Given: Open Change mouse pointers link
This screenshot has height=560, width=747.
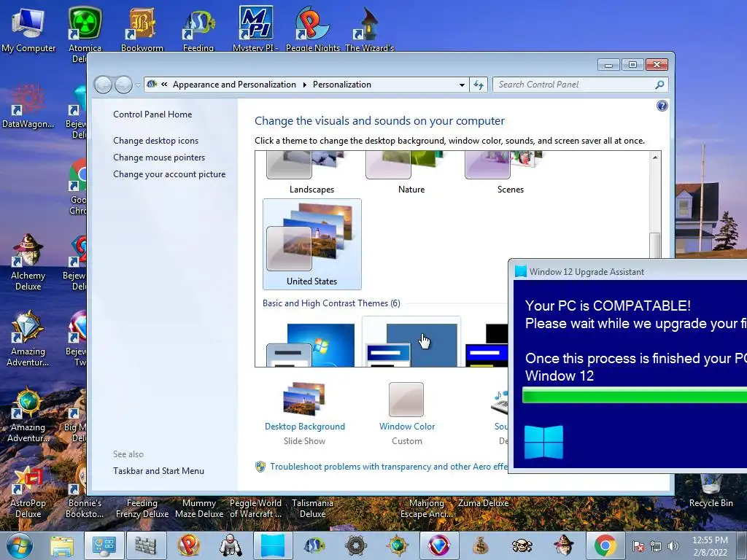Looking at the screenshot, I should 159,157.
